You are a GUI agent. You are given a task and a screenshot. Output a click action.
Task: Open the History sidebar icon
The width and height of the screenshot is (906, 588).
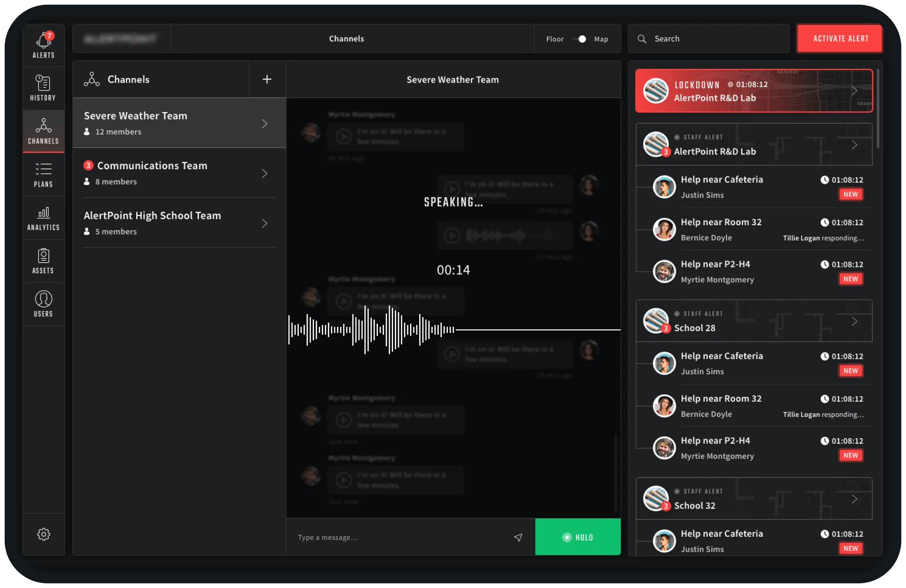pyautogui.click(x=43, y=83)
